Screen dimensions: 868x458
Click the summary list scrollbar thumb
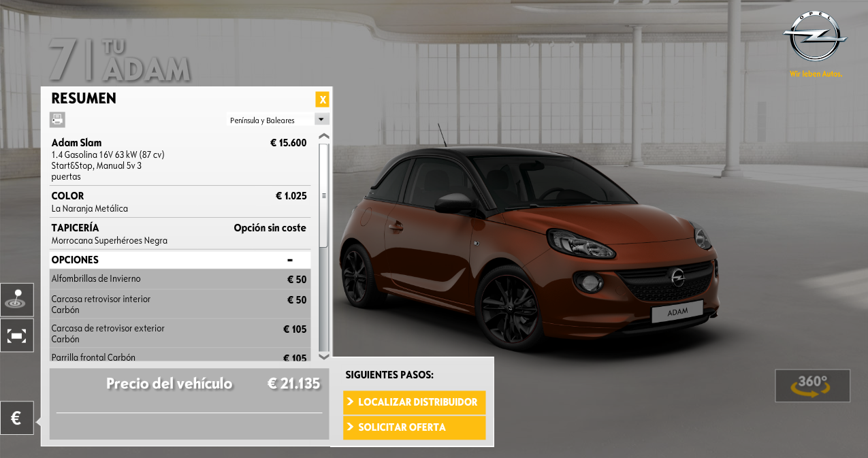coord(324,195)
